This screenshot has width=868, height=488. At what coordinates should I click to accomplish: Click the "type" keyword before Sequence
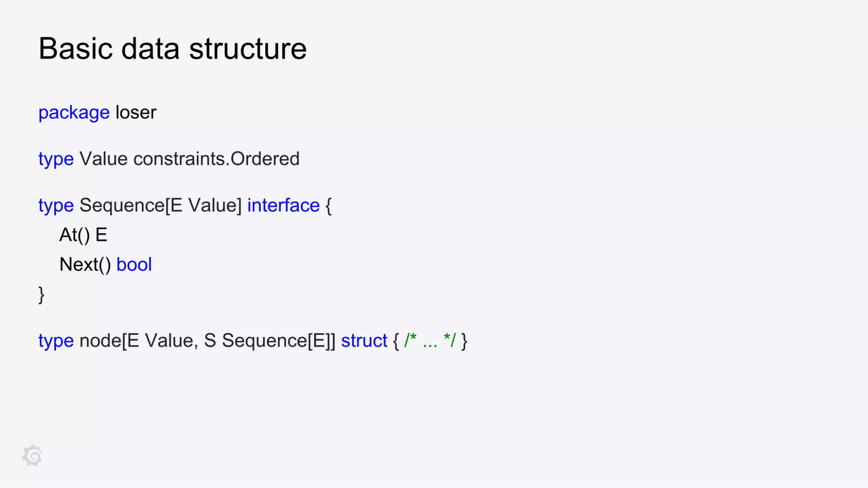(x=56, y=206)
